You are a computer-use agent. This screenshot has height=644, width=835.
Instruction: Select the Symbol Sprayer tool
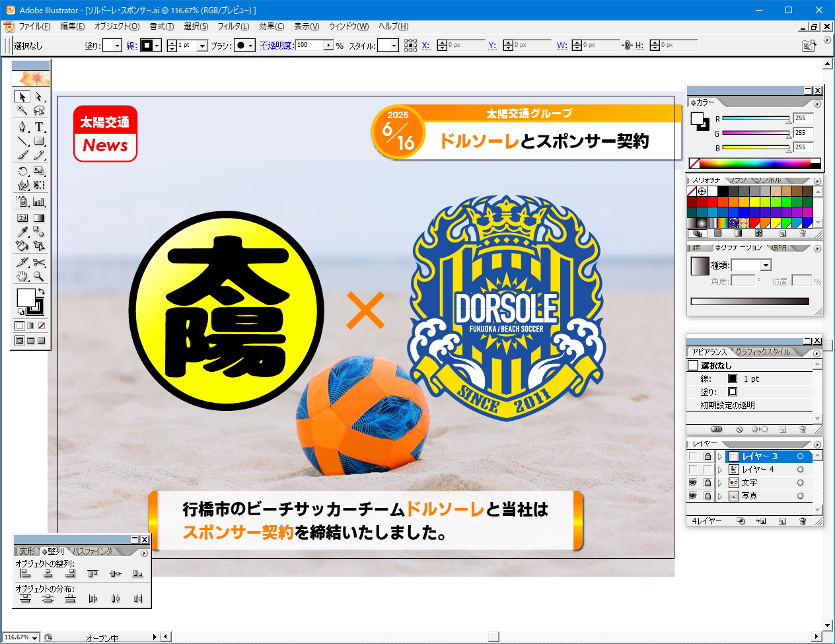[x=22, y=201]
